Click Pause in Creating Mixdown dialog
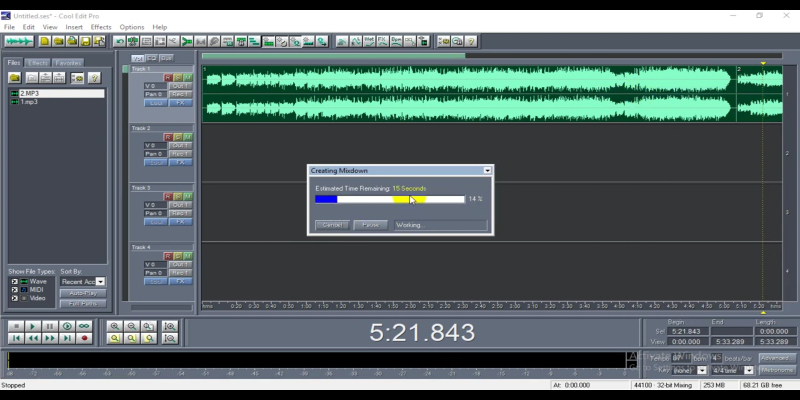Screen dimensions: 800x400 click(370, 225)
